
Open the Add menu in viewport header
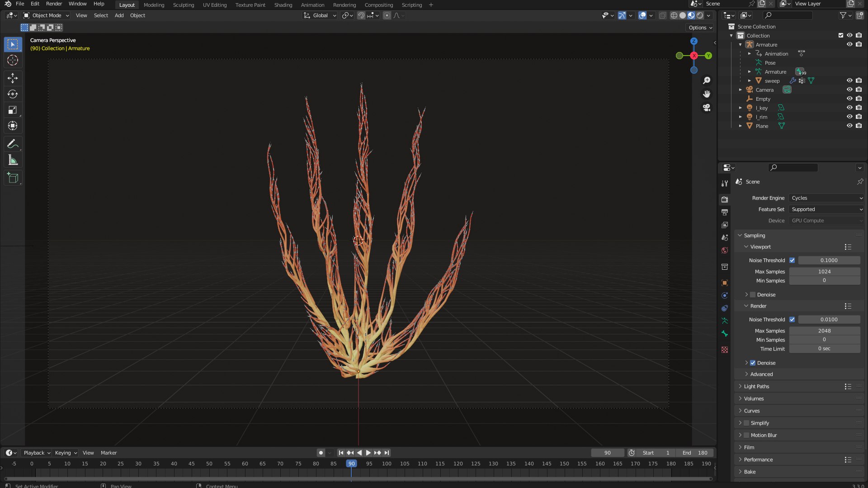[119, 15]
